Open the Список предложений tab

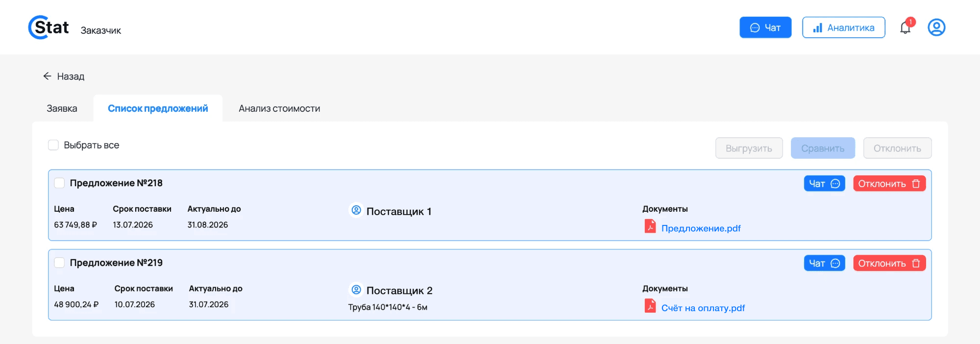[x=158, y=108]
